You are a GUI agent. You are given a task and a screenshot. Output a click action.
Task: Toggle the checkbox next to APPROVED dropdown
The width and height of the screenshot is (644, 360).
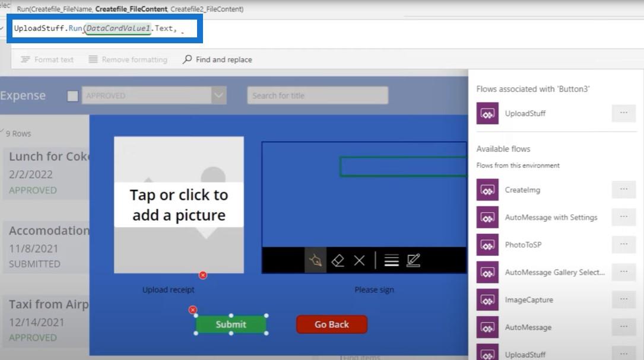pyautogui.click(x=72, y=95)
